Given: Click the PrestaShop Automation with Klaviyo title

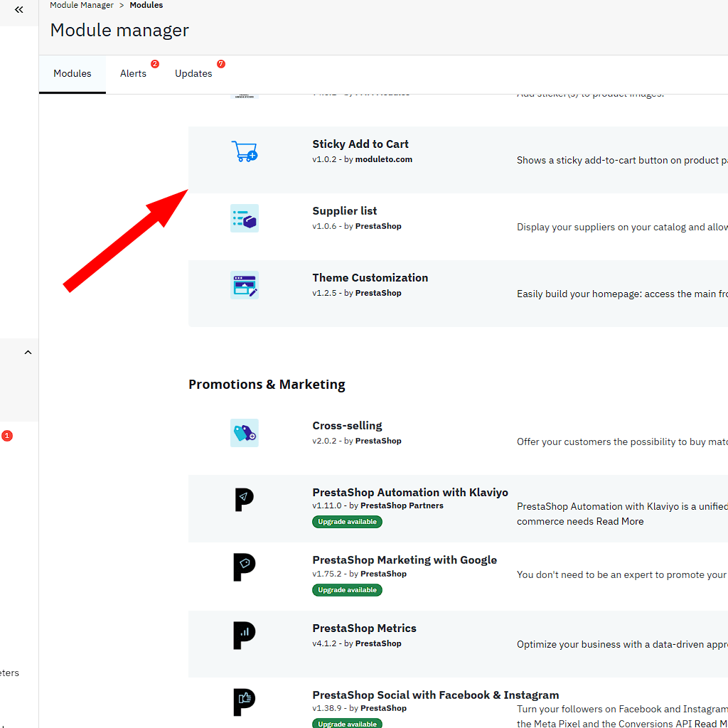Looking at the screenshot, I should coord(410,493).
